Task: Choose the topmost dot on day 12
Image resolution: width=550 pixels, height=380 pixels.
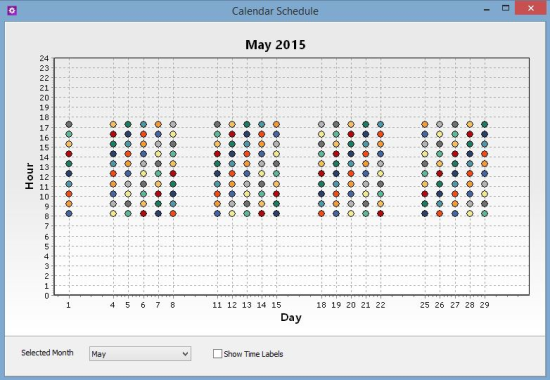Action: 232,124
